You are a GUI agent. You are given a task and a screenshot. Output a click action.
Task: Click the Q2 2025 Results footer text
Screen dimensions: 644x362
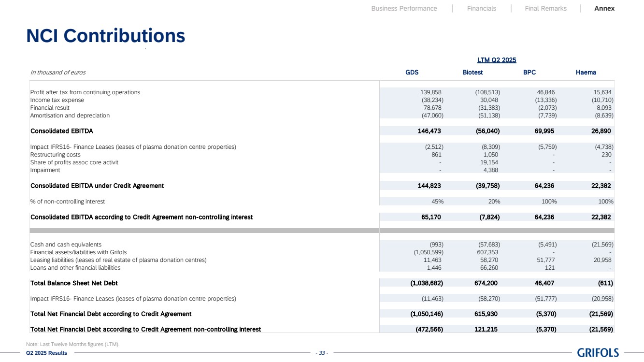tap(47, 353)
